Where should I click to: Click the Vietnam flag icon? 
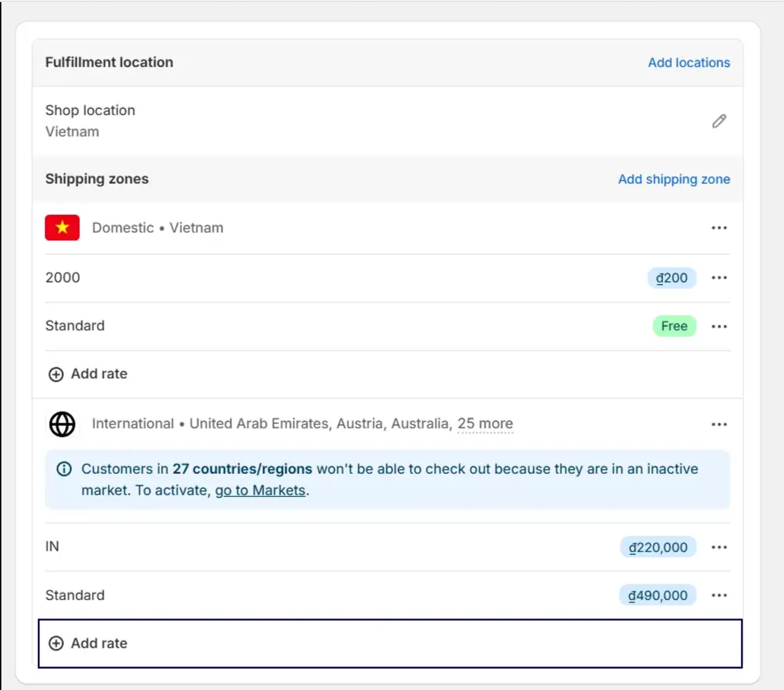point(62,227)
